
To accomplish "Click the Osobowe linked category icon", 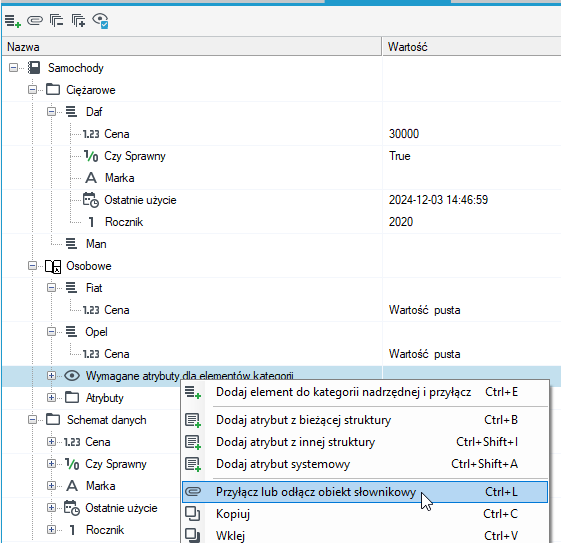I will (53, 266).
